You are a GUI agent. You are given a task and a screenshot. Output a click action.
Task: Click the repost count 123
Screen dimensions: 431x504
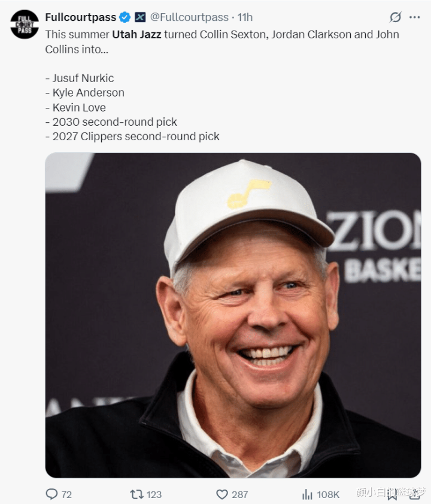point(154,494)
